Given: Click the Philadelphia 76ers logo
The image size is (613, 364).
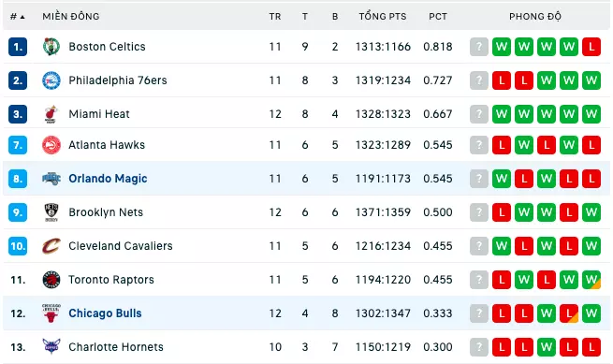Looking at the screenshot, I should tap(51, 80).
